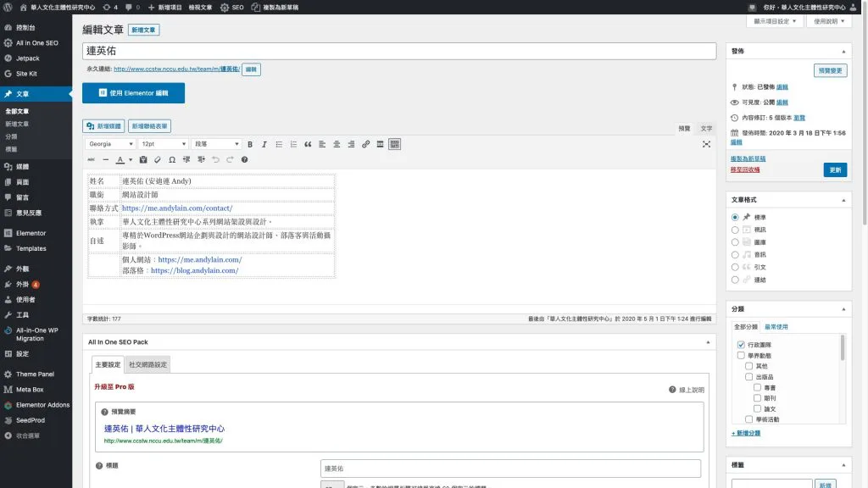Screen dimensions: 868x488
Task: Click the post title field 連英佑
Action: click(398, 51)
